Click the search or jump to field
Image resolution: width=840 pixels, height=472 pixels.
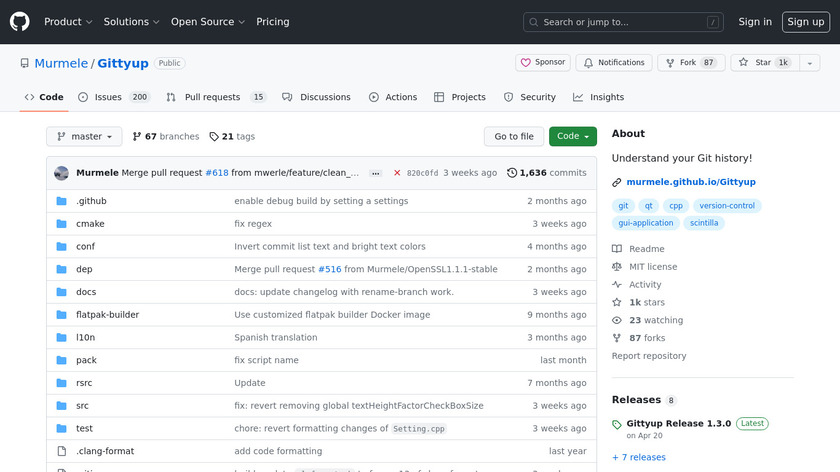[623, 22]
